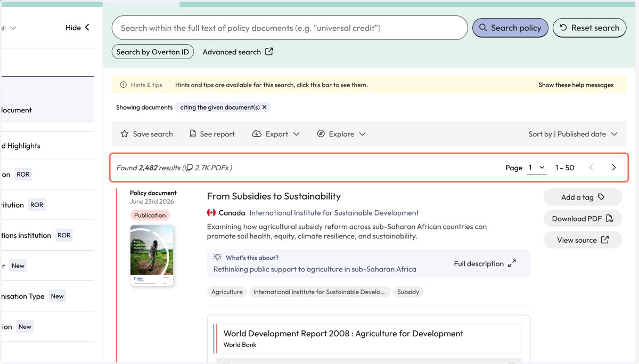Screen dimensions: 639x364
Task: Select the International Institute for Sustainable Develo... tag
Action: tap(319, 292)
